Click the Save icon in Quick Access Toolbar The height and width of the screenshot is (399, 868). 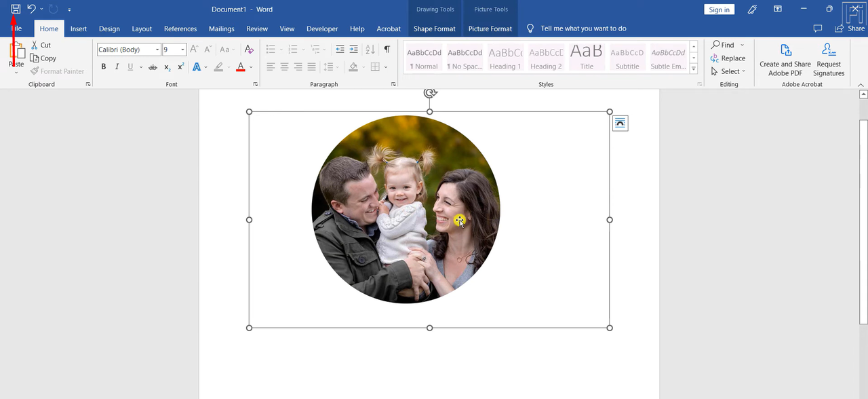16,9
